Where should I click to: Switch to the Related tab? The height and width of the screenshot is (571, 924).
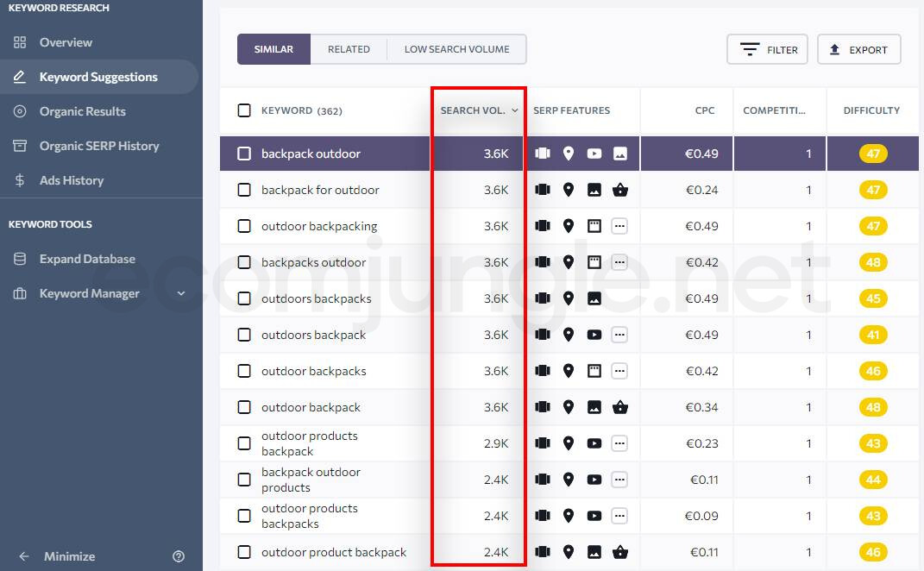(349, 49)
